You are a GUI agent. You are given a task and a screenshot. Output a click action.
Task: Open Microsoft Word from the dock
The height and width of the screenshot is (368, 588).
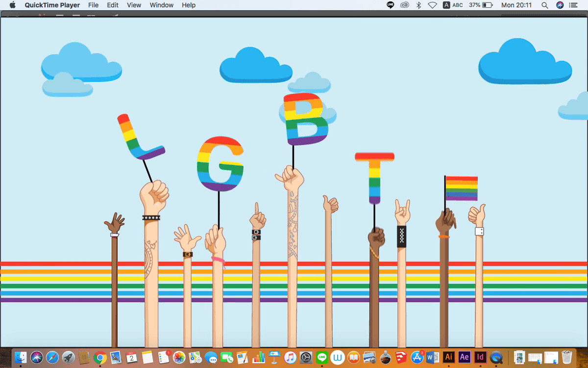click(x=433, y=357)
